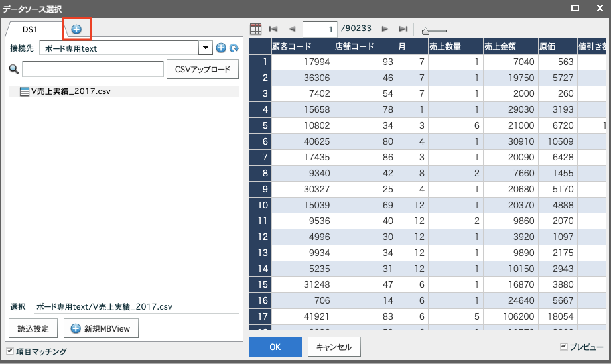The image size is (611, 364).
Task: Click sales amount cell 29030
Action: tap(511, 110)
